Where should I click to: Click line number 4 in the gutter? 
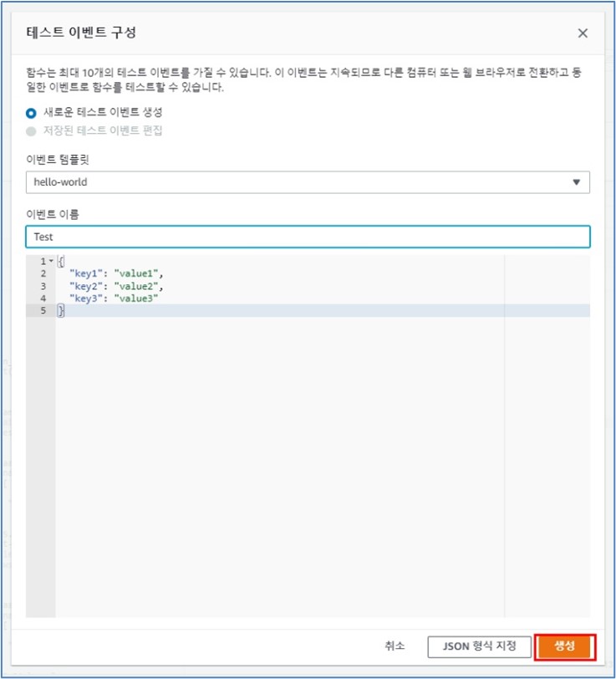click(43, 299)
